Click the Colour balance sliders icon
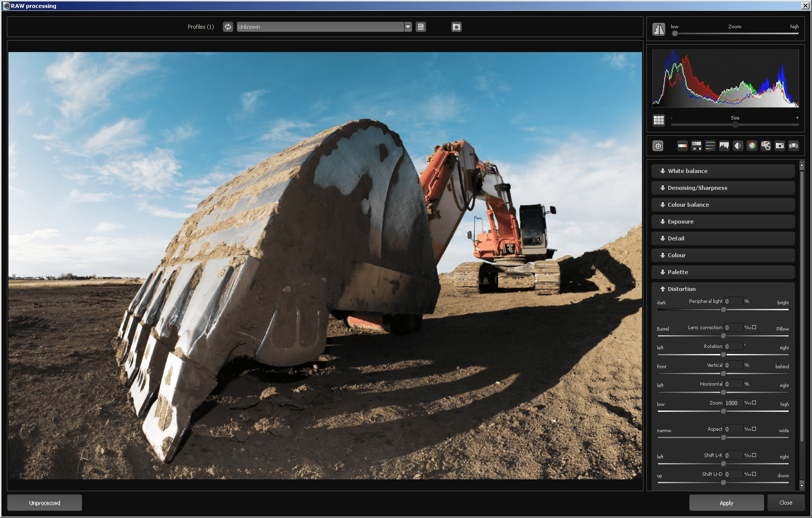Screen dimensions: 812x518 pos(710,146)
